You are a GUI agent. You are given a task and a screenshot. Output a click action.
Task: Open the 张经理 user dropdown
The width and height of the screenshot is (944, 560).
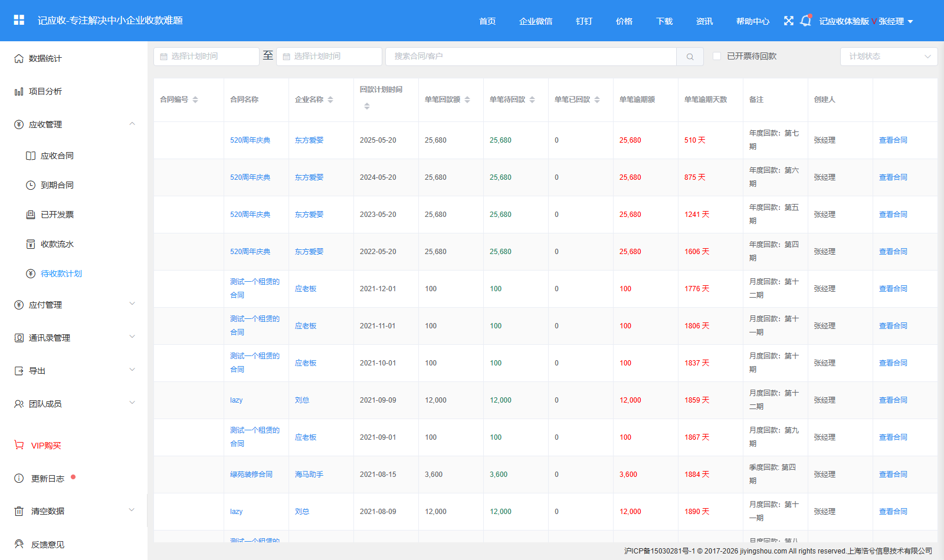[896, 21]
